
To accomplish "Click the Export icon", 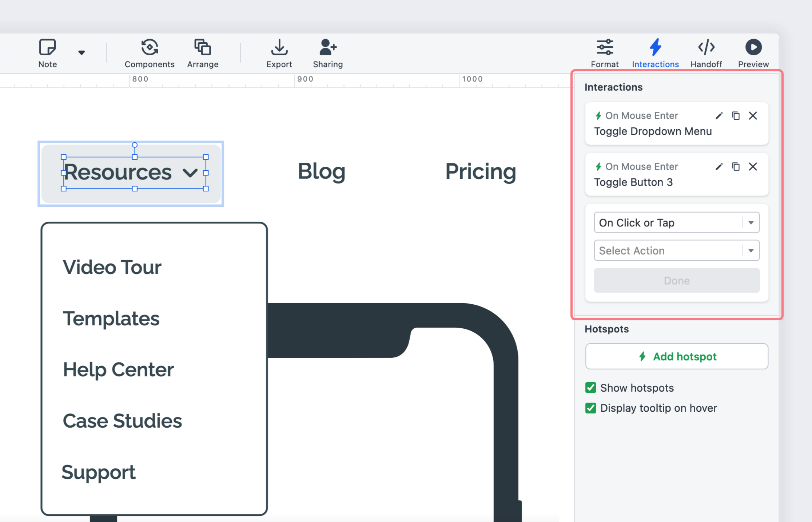I will (x=279, y=47).
